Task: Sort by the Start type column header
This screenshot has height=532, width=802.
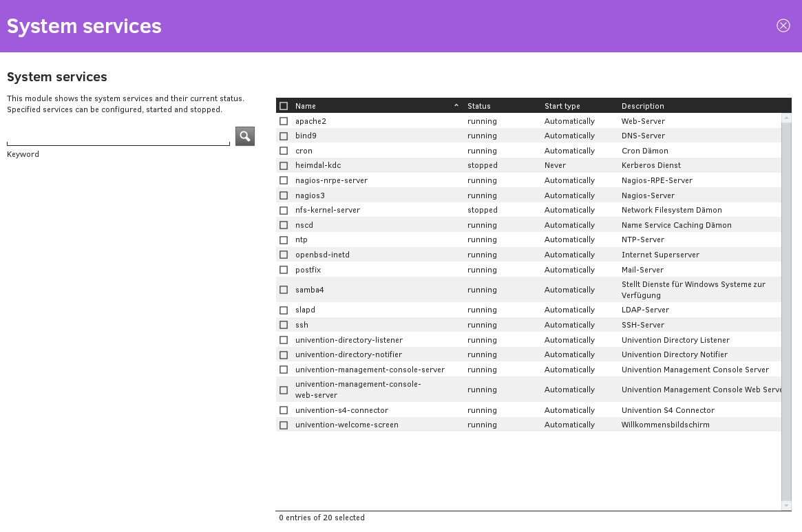Action: [562, 106]
